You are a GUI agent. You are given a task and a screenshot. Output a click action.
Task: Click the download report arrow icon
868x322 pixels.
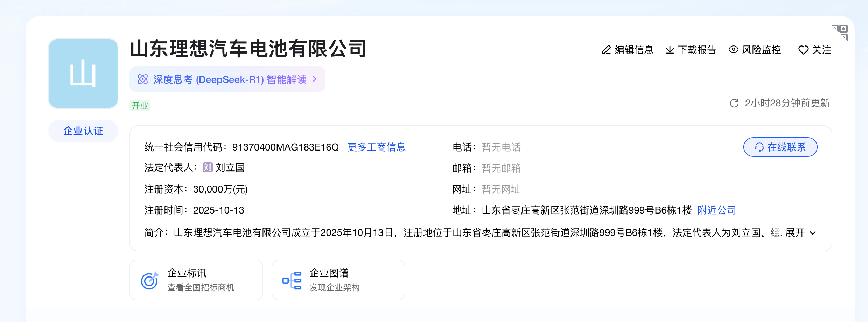(x=670, y=50)
